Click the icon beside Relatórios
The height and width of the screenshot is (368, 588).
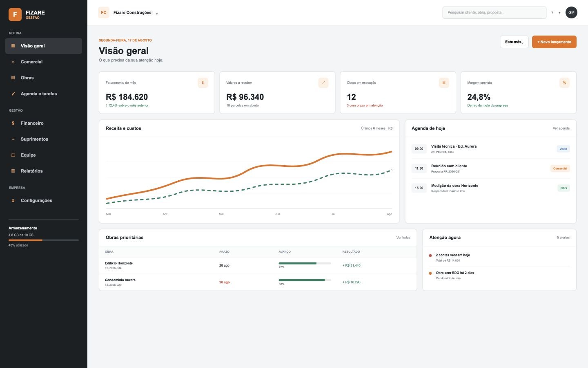(x=13, y=171)
